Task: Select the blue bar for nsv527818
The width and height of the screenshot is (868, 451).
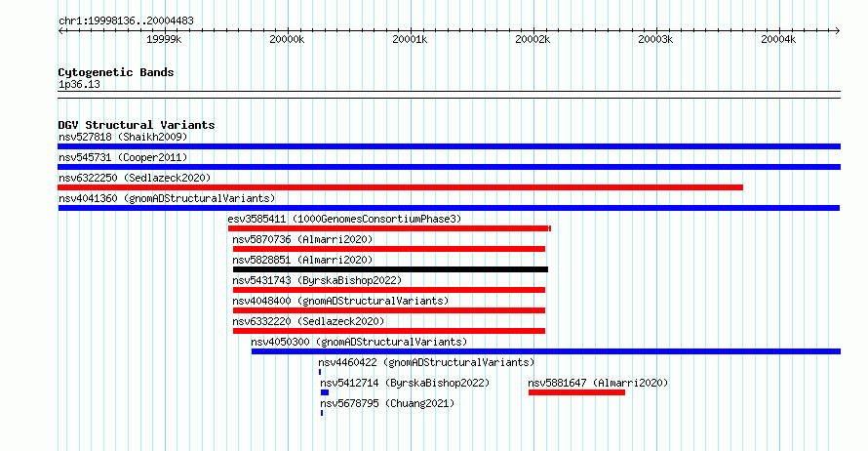Action: tap(449, 146)
